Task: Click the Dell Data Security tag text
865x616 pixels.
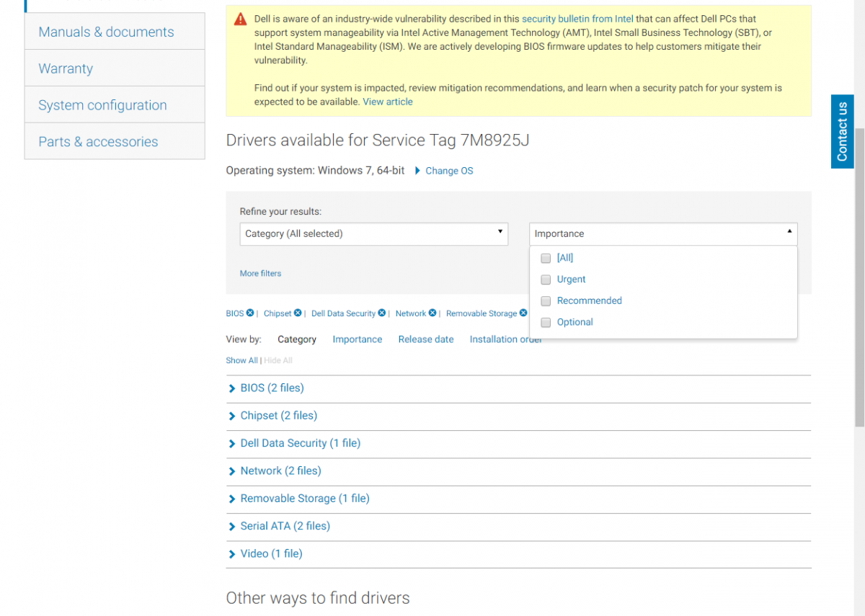Action: pyautogui.click(x=344, y=313)
